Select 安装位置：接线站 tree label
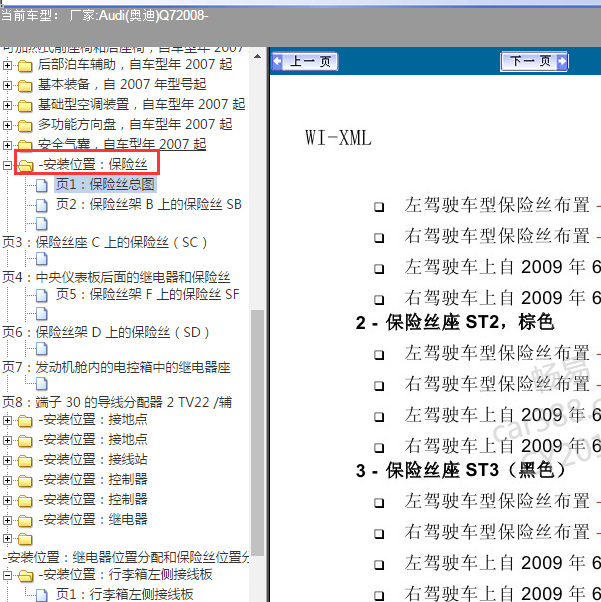The image size is (601, 602). point(93,459)
